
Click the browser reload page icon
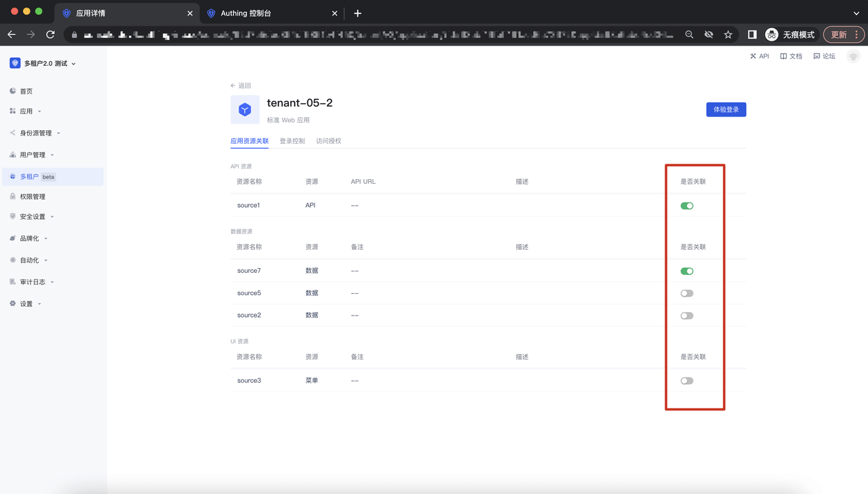click(x=50, y=35)
